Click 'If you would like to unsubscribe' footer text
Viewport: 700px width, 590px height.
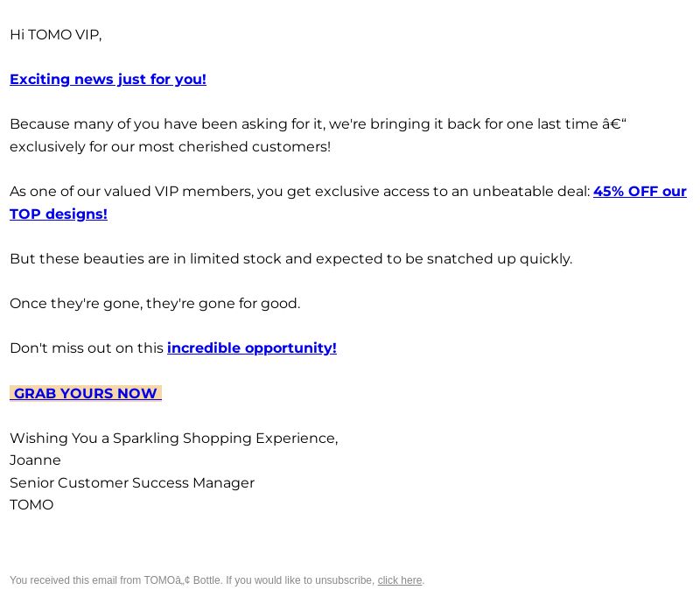pyautogui.click(x=300, y=580)
